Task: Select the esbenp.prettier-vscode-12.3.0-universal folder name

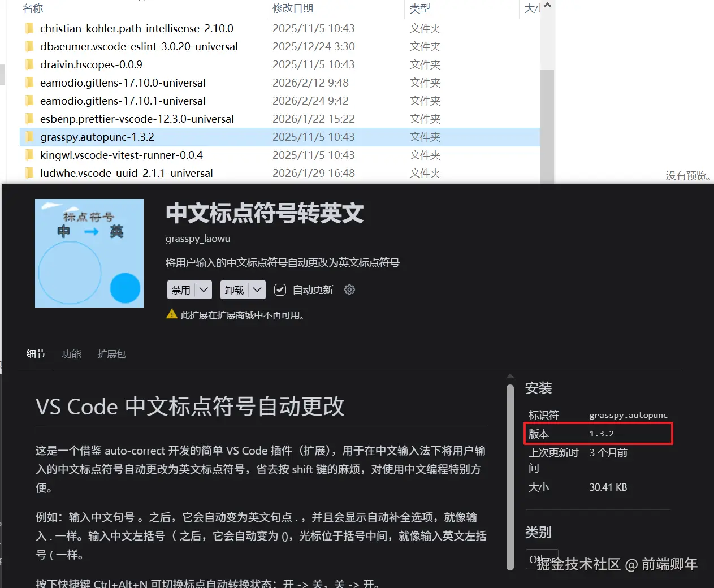Action: (137, 119)
